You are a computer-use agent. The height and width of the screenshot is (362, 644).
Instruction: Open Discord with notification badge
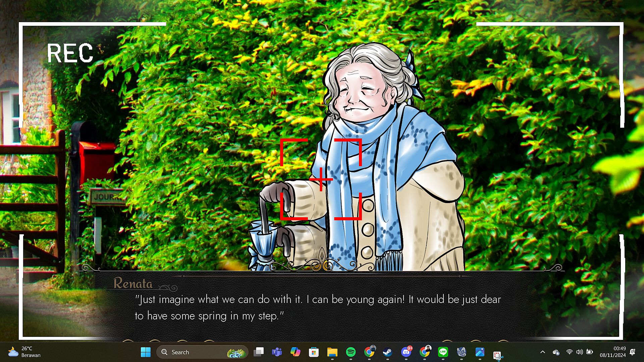click(x=406, y=352)
